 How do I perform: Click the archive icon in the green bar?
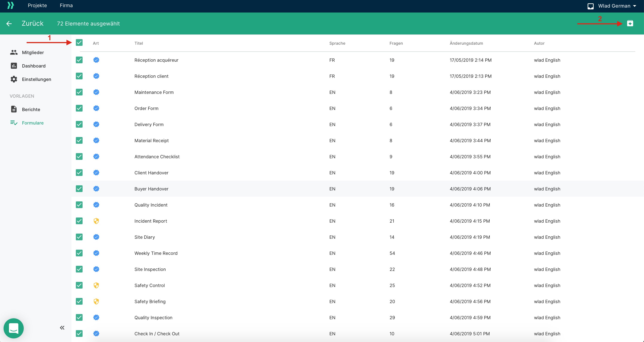(x=630, y=23)
